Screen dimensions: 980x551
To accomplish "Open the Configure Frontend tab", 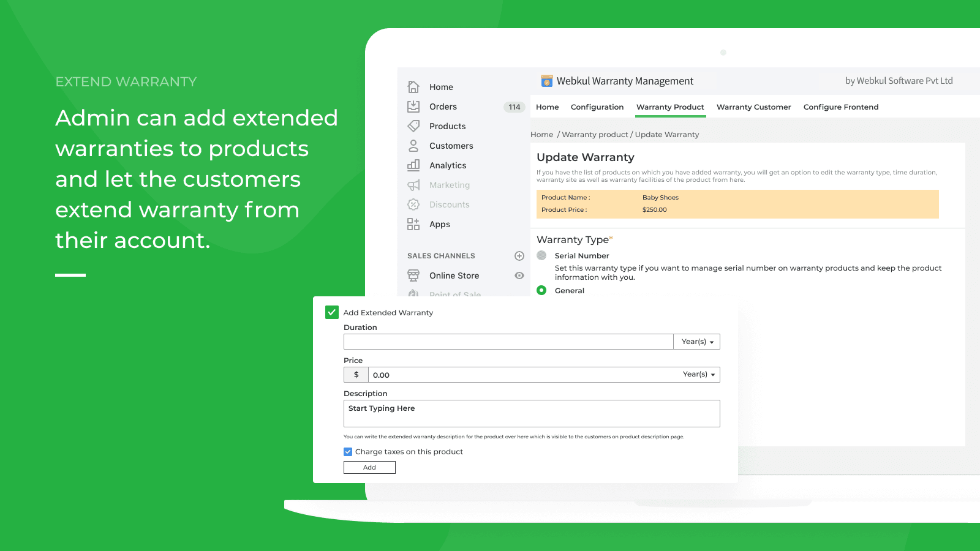I will pos(840,107).
